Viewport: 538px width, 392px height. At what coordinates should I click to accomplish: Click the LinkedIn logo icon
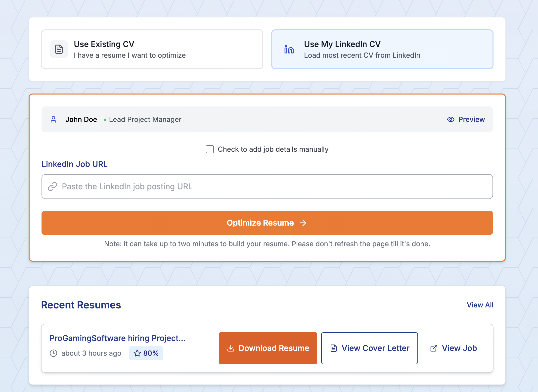[289, 49]
